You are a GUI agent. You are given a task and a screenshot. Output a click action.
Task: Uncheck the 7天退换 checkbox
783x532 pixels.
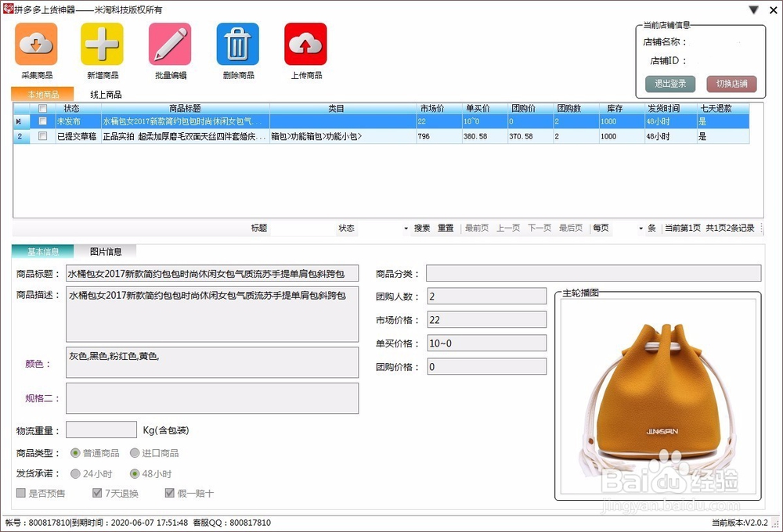coord(96,493)
